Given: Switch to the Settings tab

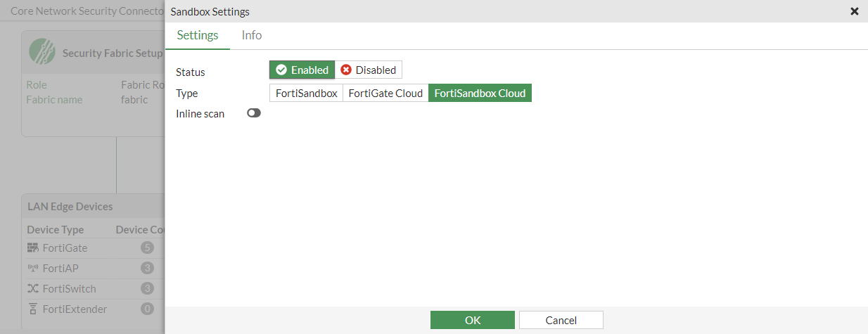Looking at the screenshot, I should tap(198, 35).
